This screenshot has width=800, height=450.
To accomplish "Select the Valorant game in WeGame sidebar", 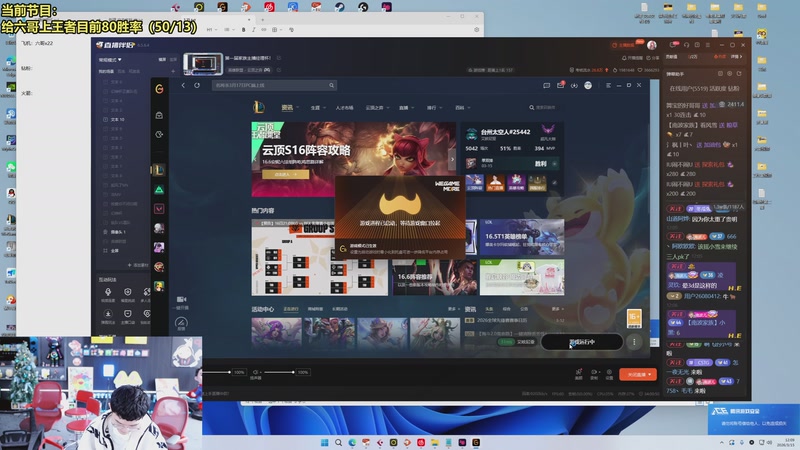I will (x=159, y=209).
